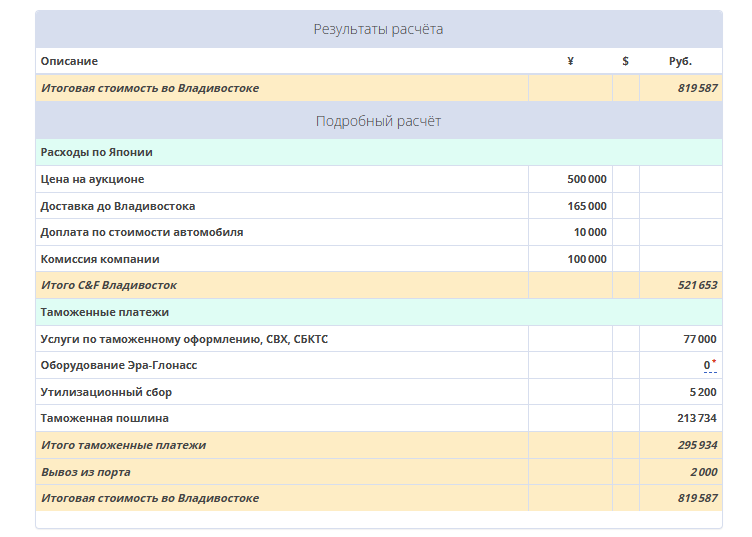Click 'Услуги по таможенному оформлению, СВХ, СБКТС'
Viewport: 752px width, 537px height.
click(184, 339)
